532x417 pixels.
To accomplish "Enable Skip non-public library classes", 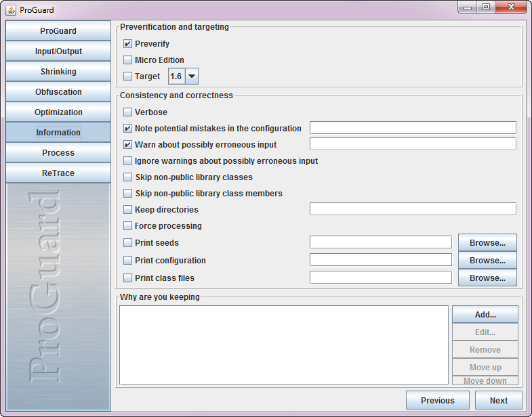I will pos(127,177).
